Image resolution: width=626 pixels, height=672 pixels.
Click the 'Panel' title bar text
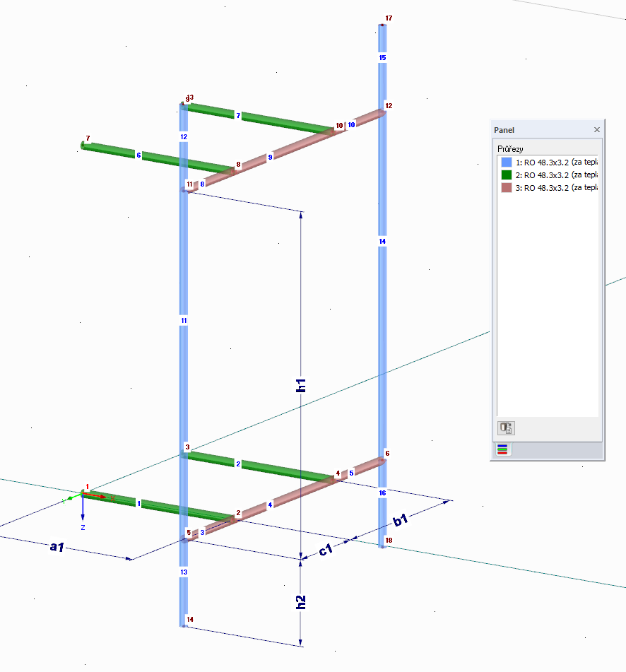point(504,130)
